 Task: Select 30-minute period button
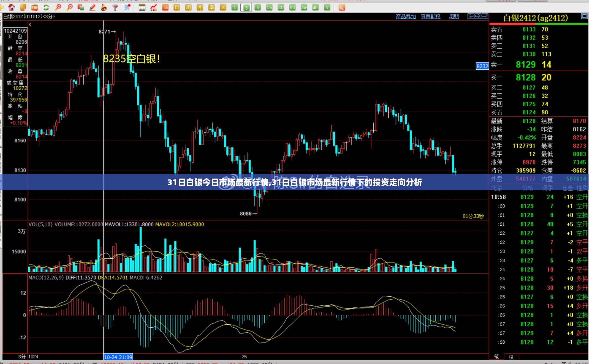coord(281,7)
